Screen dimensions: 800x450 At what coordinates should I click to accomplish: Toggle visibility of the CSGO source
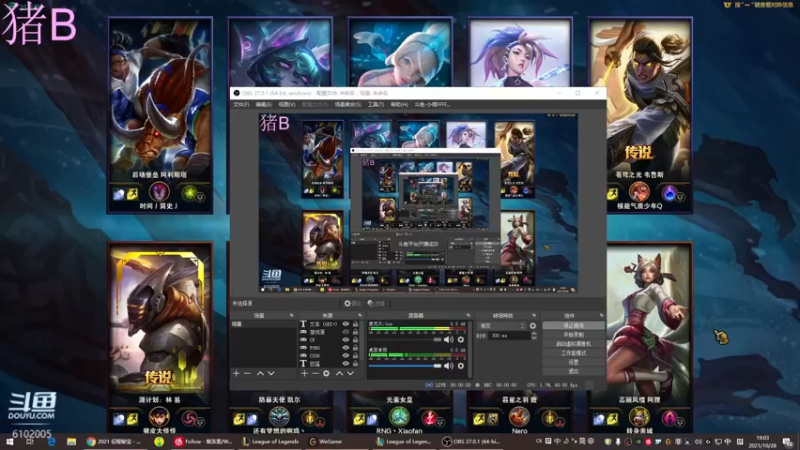click(x=346, y=356)
